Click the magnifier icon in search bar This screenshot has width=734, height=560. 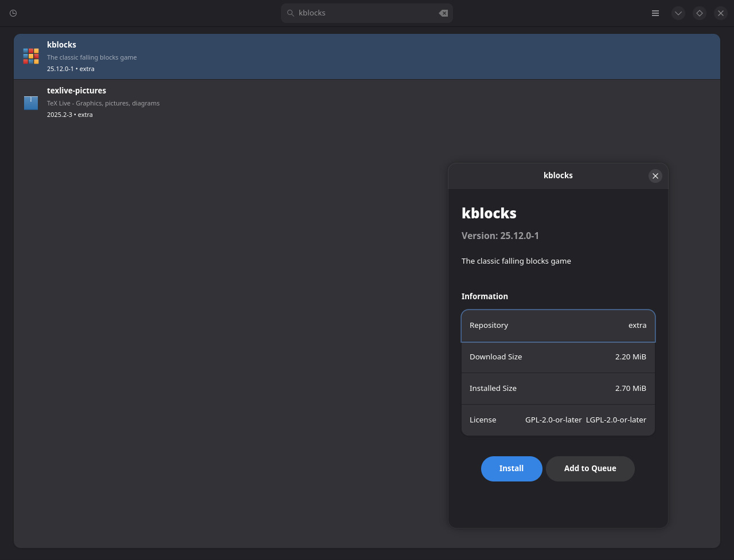click(x=291, y=13)
